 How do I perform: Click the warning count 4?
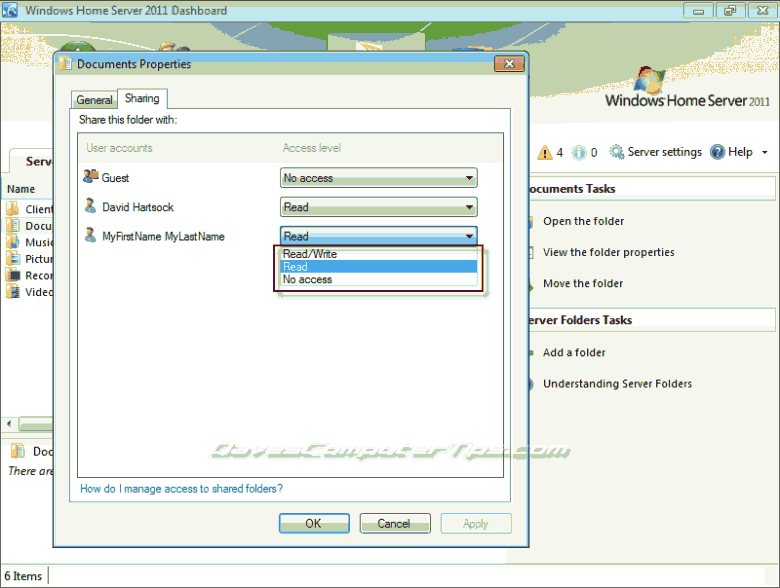pos(560,152)
